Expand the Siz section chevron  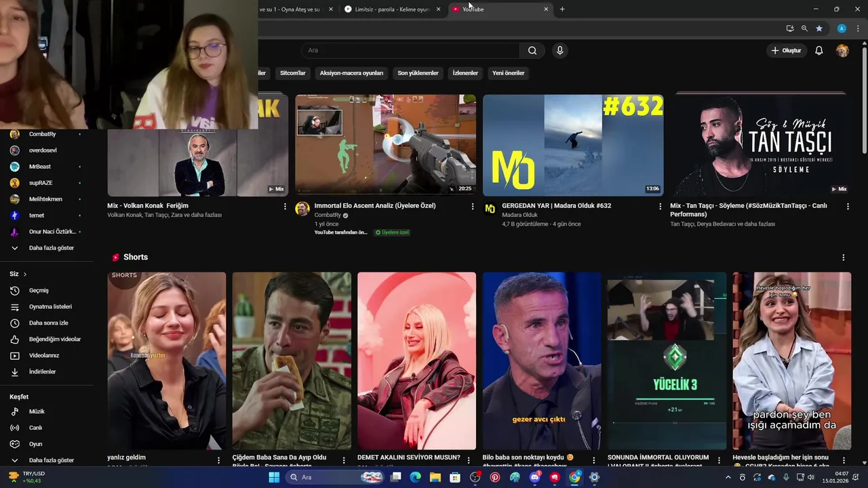click(25, 274)
